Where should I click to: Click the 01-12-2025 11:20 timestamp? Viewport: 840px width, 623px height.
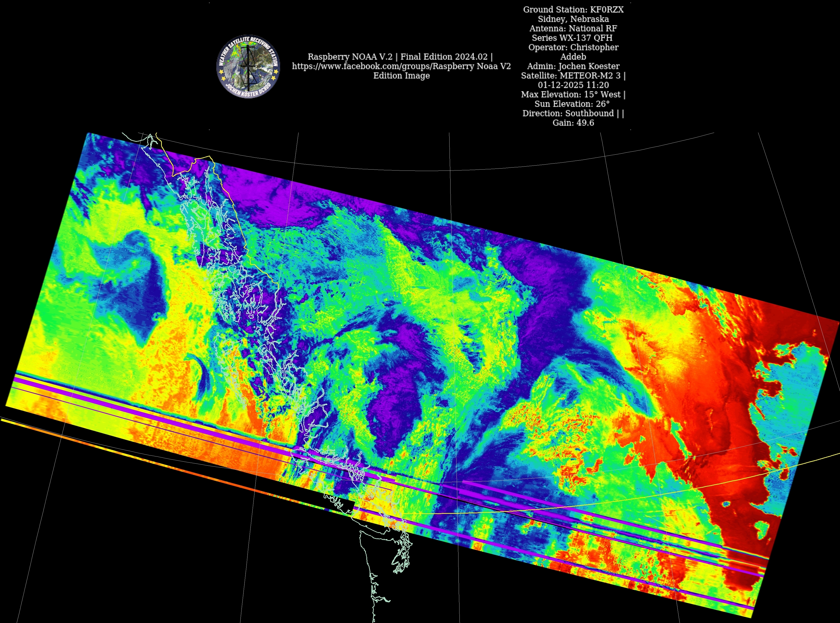click(573, 85)
